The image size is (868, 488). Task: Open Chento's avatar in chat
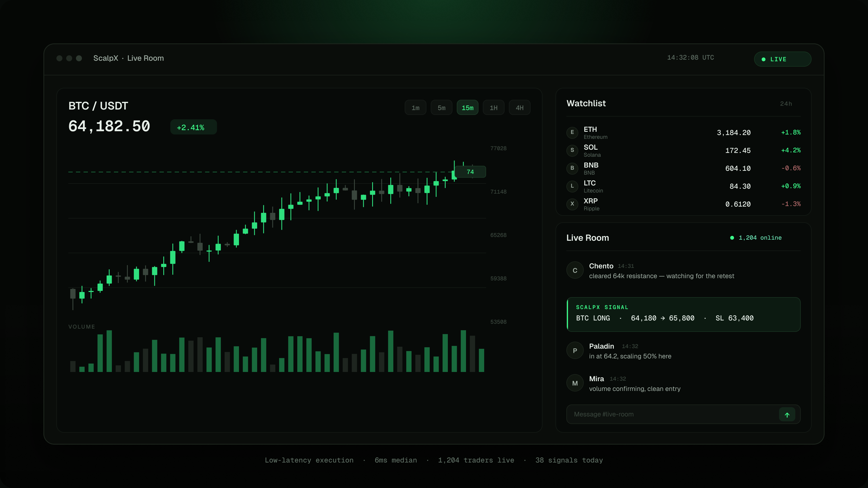(575, 270)
